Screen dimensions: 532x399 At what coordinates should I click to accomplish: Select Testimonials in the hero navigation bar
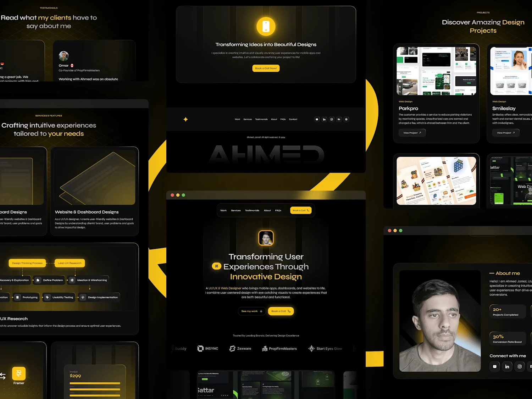click(x=252, y=210)
